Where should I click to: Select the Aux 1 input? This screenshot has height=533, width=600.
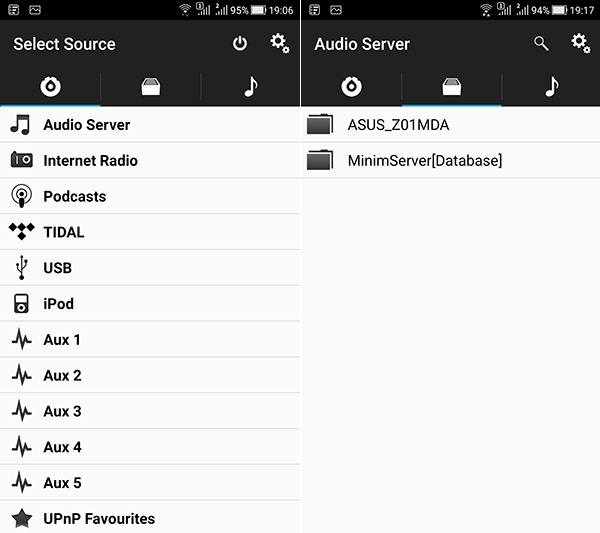pyautogui.click(x=150, y=339)
